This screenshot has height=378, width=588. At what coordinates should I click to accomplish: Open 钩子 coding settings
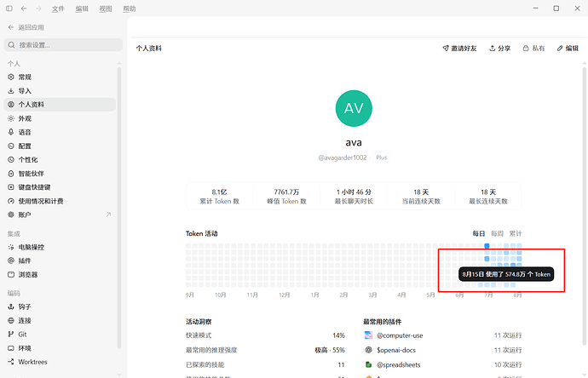pyautogui.click(x=60, y=306)
